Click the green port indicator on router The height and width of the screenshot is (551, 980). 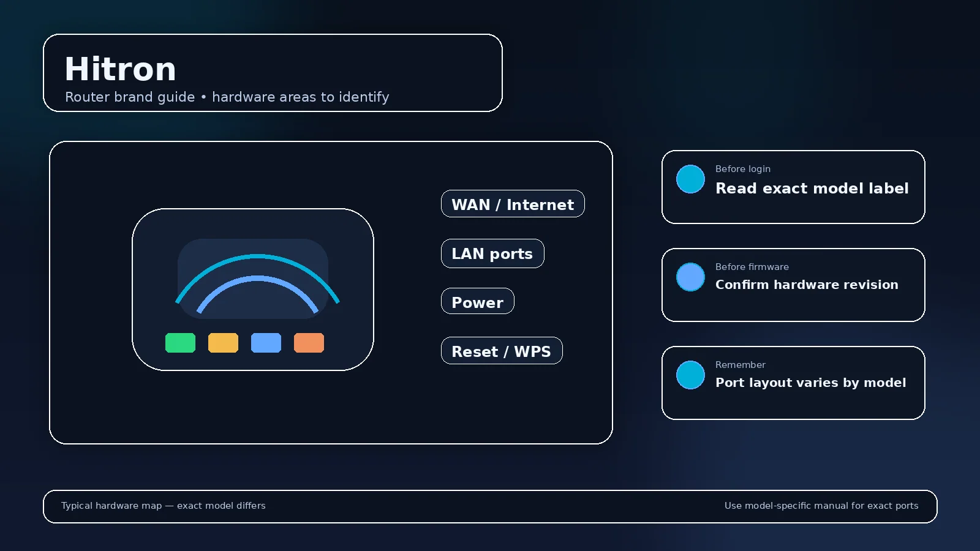pyautogui.click(x=180, y=343)
